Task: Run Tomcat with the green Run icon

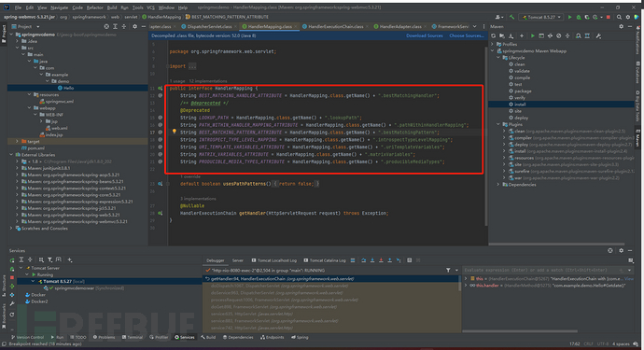Action: click(x=569, y=17)
